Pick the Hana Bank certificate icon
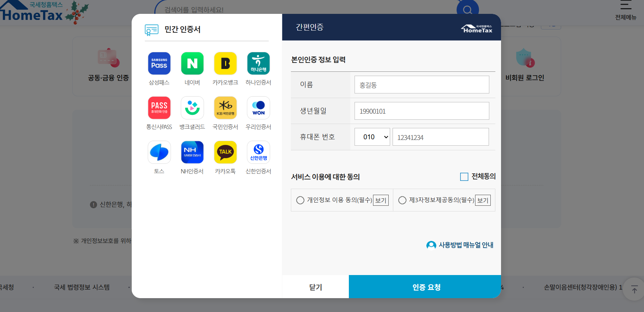Image resolution: width=644 pixels, height=312 pixels. pyautogui.click(x=259, y=64)
